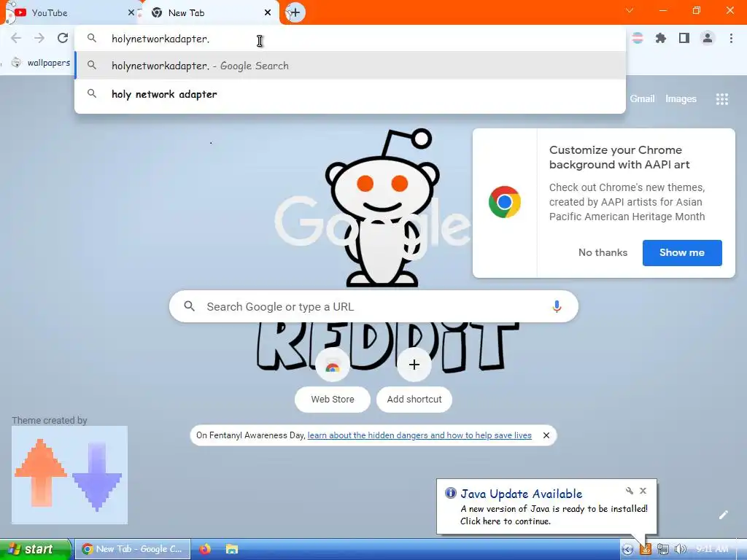Launch Firefox from the taskbar
The width and height of the screenshot is (747, 560).
(205, 549)
